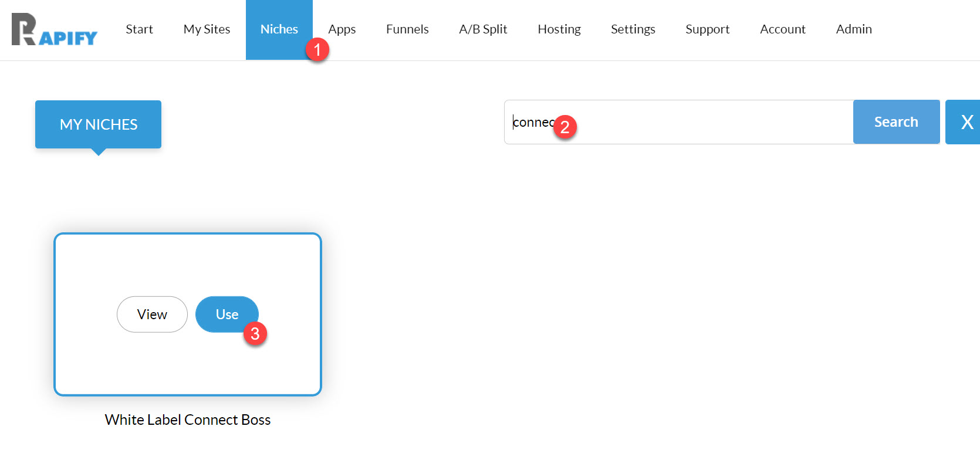Image resolution: width=980 pixels, height=460 pixels.
Task: Visit the Support page
Action: tap(707, 29)
